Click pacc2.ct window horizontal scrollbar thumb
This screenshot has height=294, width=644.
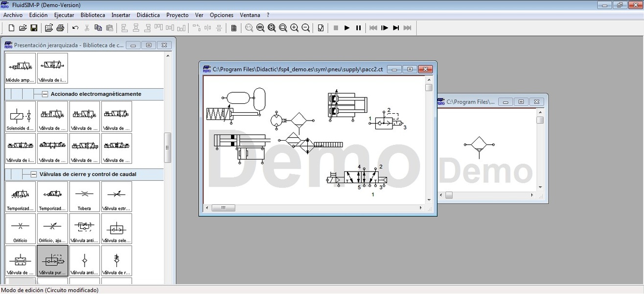point(224,208)
